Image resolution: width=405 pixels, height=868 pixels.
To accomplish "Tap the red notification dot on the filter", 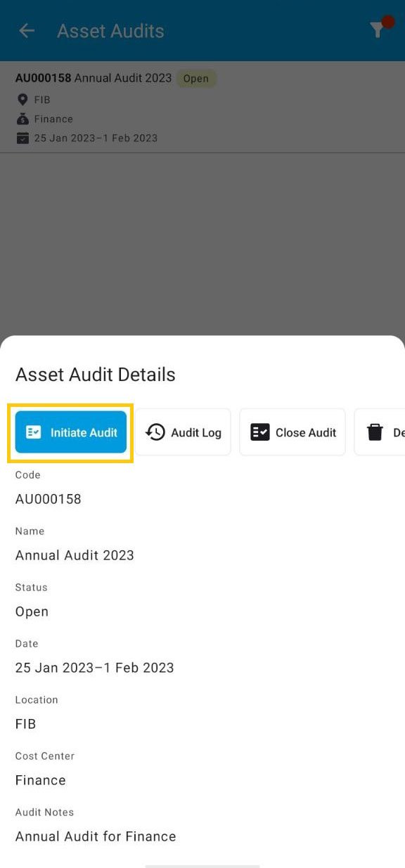I will (387, 21).
